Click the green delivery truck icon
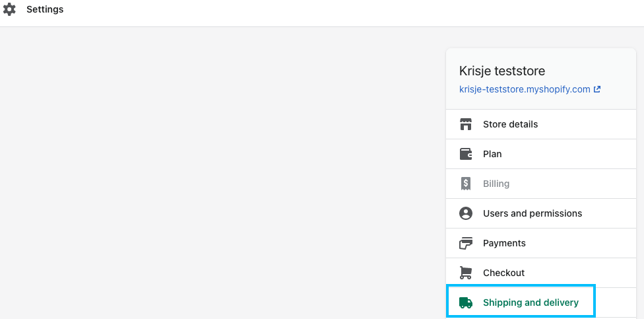The image size is (644, 319). point(465,302)
